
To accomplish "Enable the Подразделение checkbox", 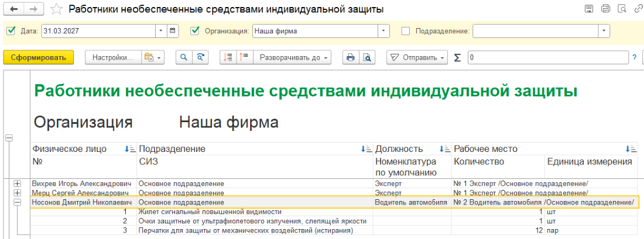I will pyautogui.click(x=406, y=31).
